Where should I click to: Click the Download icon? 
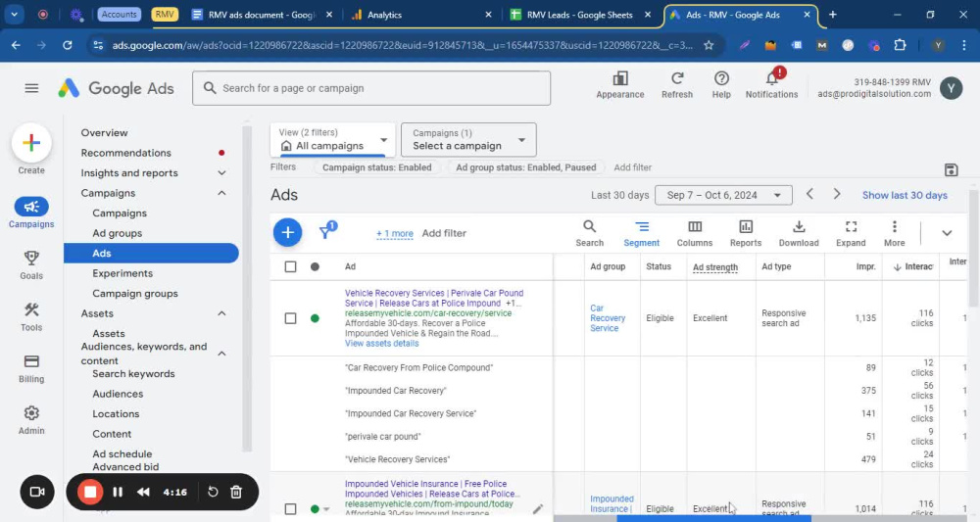pyautogui.click(x=798, y=233)
